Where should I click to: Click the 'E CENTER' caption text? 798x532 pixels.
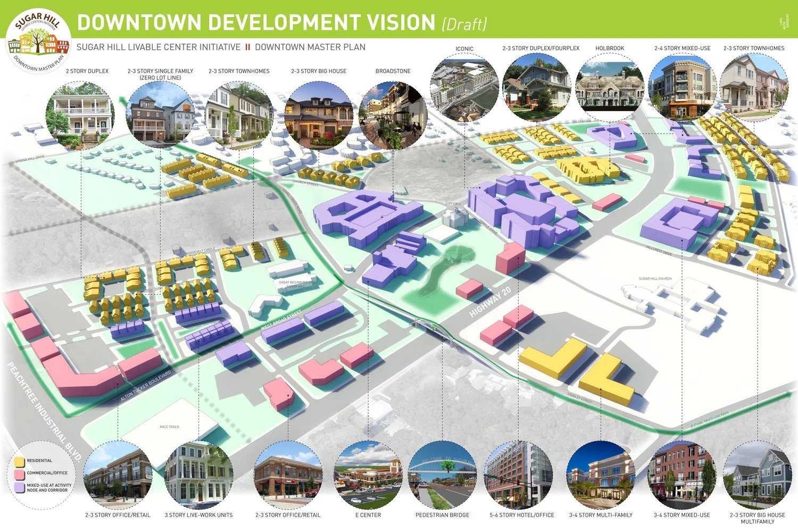pos(368,515)
